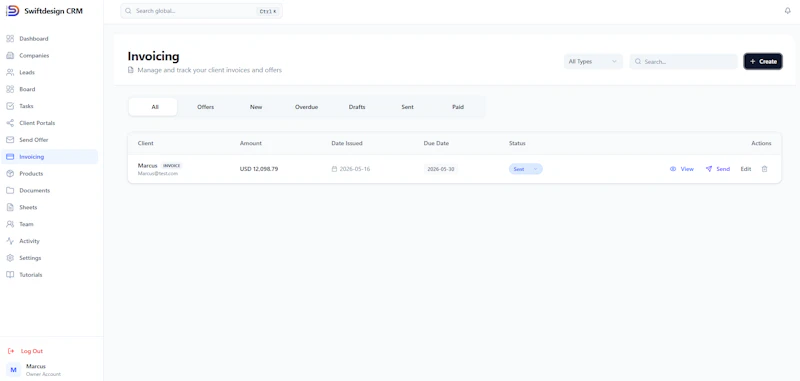The image size is (800, 381).
Task: Click the Invoicing card icon
Action: coord(10,157)
